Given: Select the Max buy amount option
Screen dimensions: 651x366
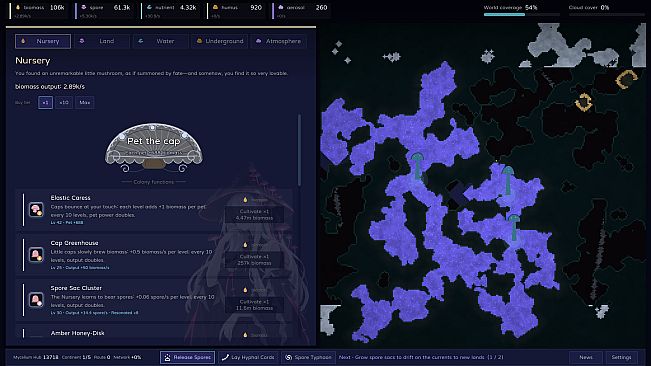Looking at the screenshot, I should click(85, 102).
